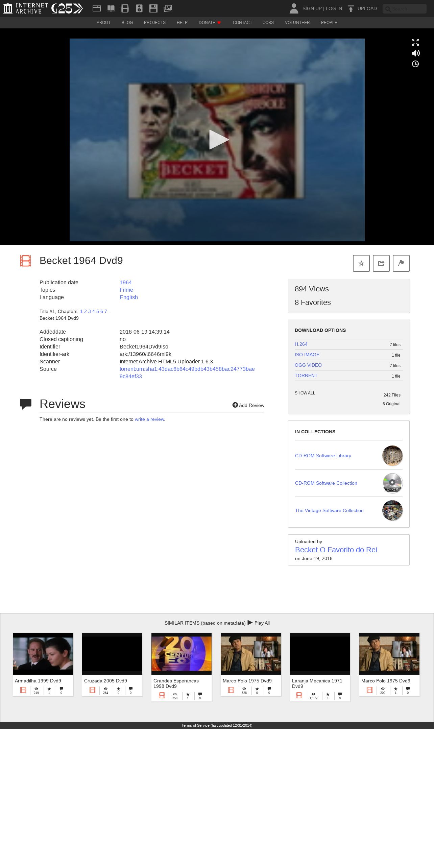
Task: Play the Becket video
Action: 219,140
